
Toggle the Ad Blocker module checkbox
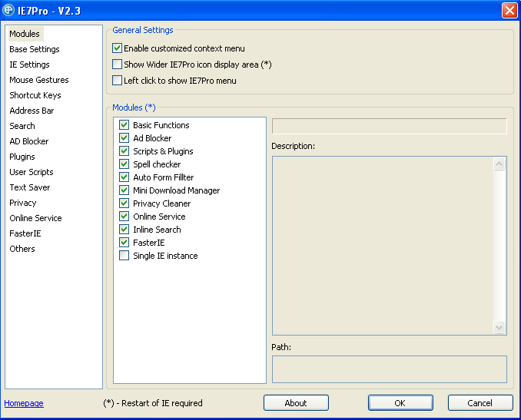(124, 138)
